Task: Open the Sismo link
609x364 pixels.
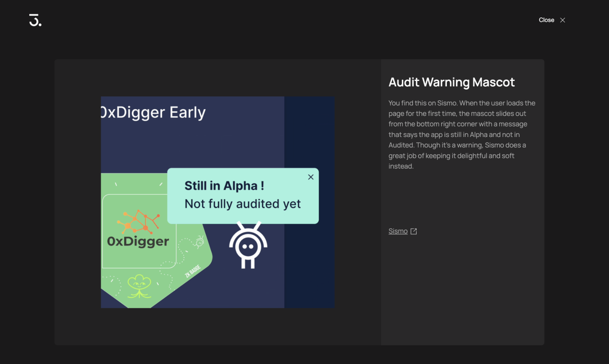Action: 398,231
